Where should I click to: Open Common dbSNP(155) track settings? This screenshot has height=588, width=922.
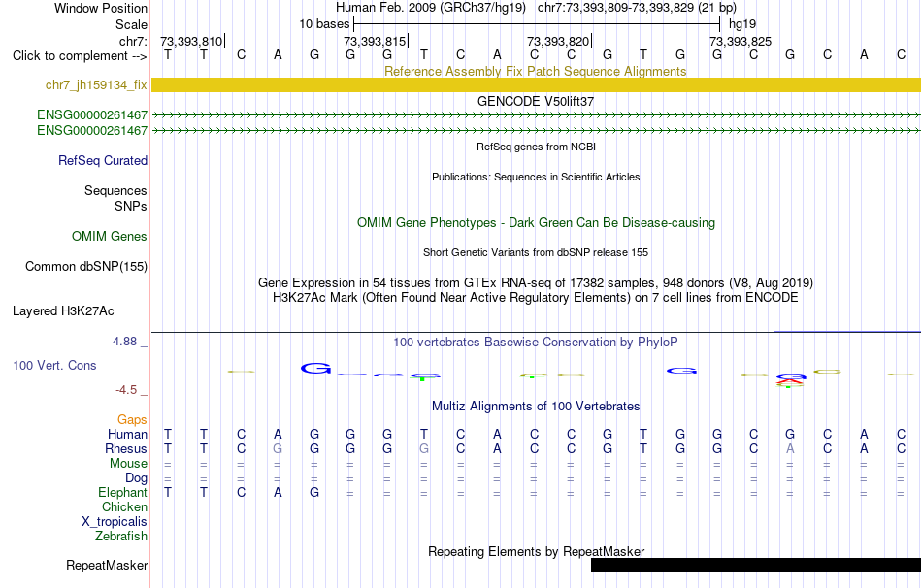(86, 267)
